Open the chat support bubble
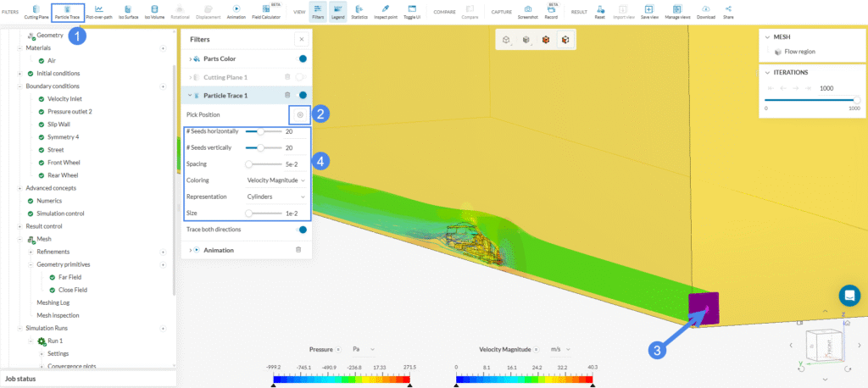 tap(849, 295)
